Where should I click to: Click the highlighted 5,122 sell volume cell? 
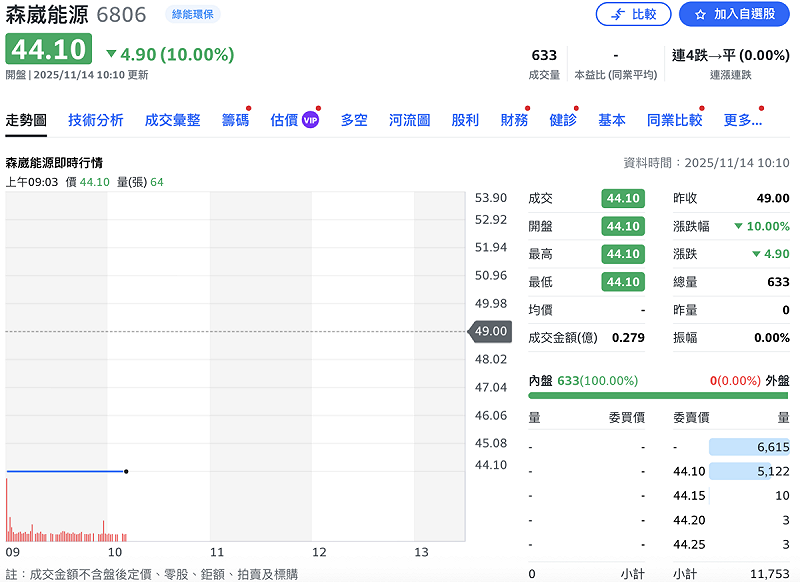click(x=744, y=470)
